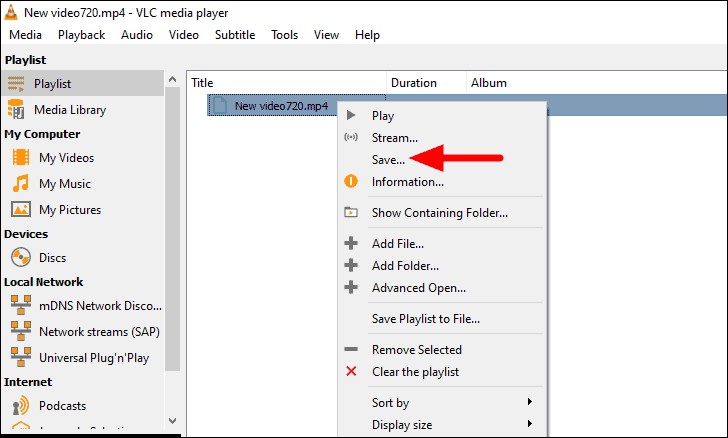The image size is (728, 438).
Task: Select mDNS Network Discovery network icon
Action: [x=21, y=305]
